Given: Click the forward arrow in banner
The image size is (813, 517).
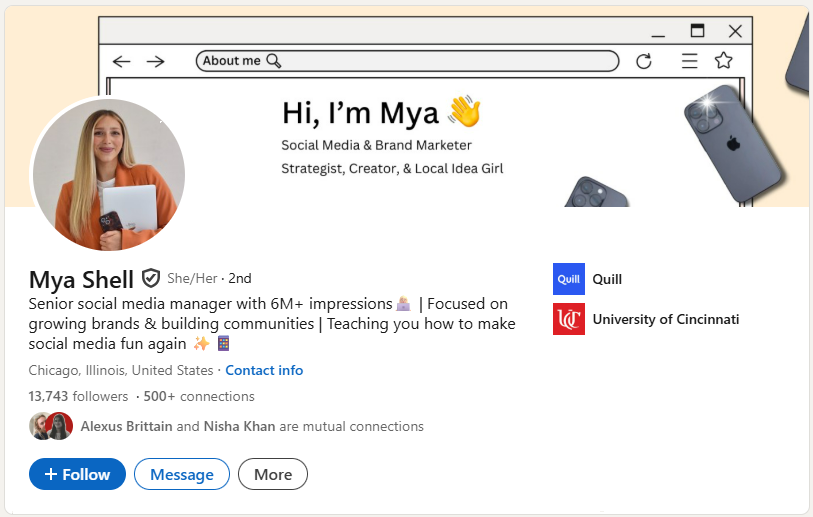Looking at the screenshot, I should 156,61.
